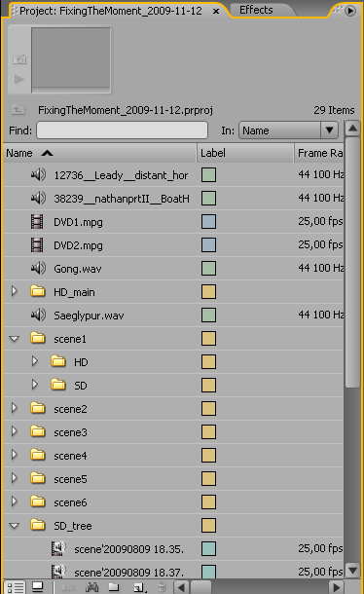Viewport: 364px width, 594px height.
Task: Switch to Icon View button
Action: click(x=38, y=587)
